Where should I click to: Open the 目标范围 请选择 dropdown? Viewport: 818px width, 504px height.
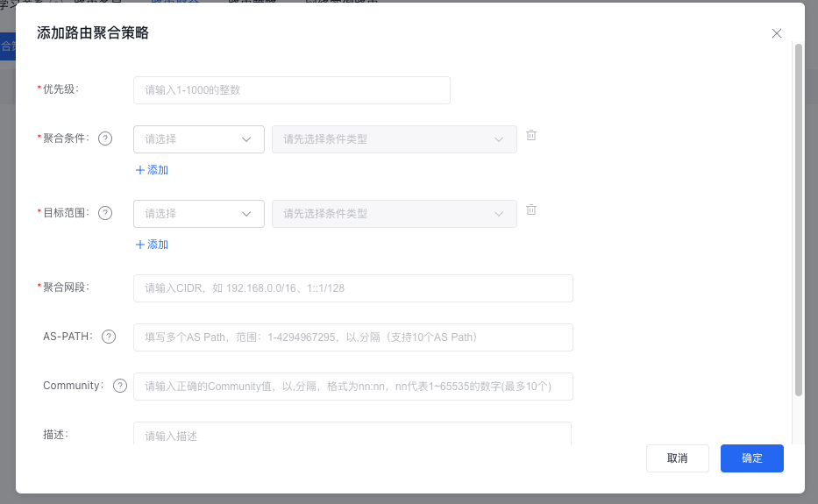(x=199, y=214)
